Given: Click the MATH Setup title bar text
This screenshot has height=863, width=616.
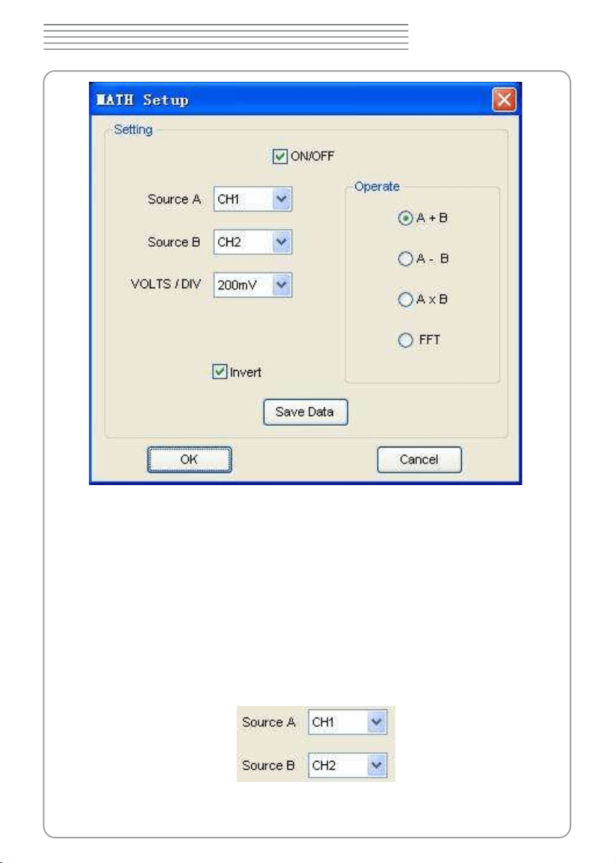Looking at the screenshot, I should coord(142,100).
